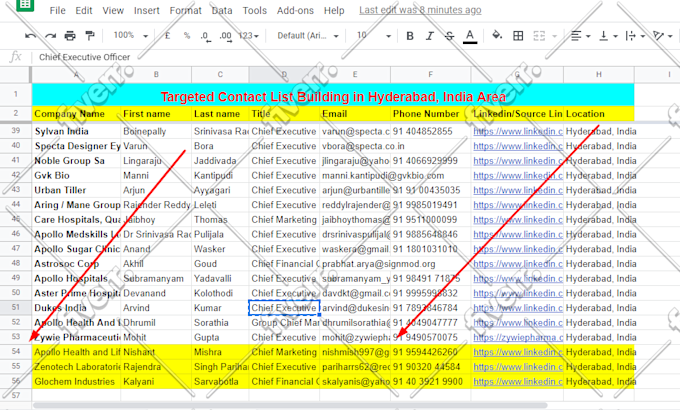
Task: Open zywiepharma link in row 53
Action: coord(518,337)
